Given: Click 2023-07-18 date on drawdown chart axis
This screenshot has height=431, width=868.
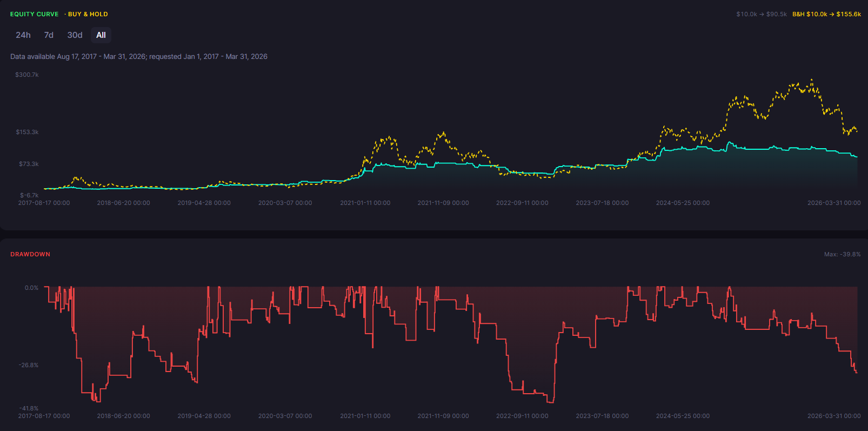Looking at the screenshot, I should pyautogui.click(x=602, y=416).
